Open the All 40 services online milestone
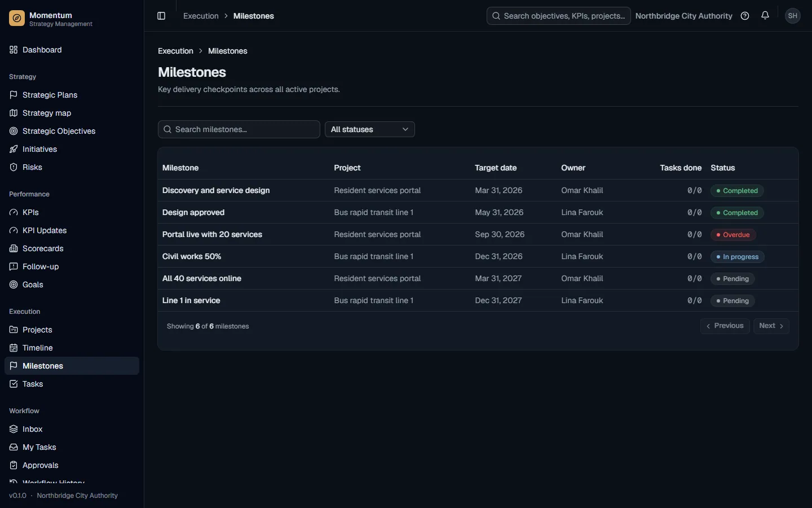This screenshot has height=508, width=812. (x=202, y=278)
